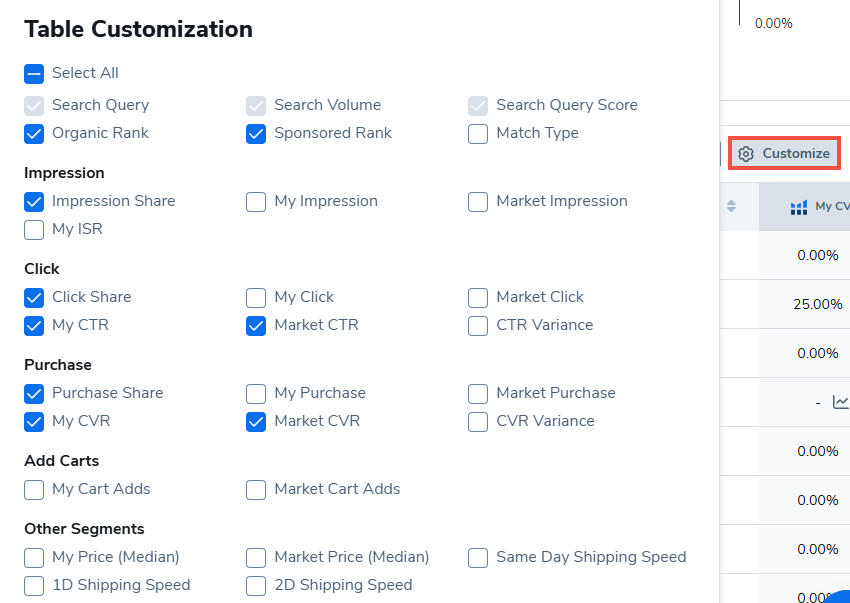The height and width of the screenshot is (603, 850).
Task: Enable My Impression under Impression section
Action: coord(255,201)
